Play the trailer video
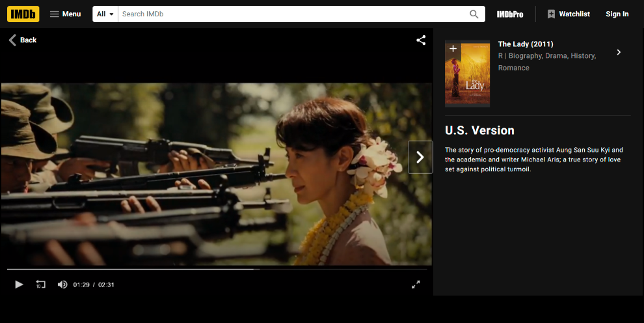This screenshot has height=323, width=644. (x=19, y=285)
